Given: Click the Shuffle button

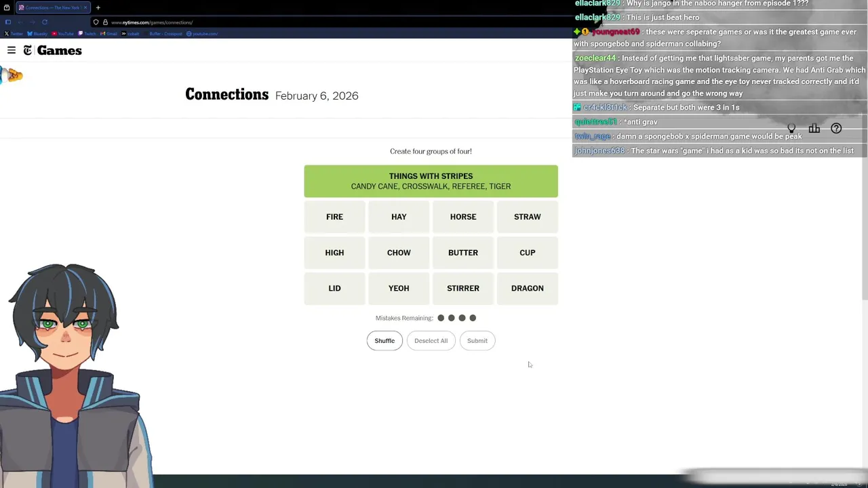Looking at the screenshot, I should (384, 341).
